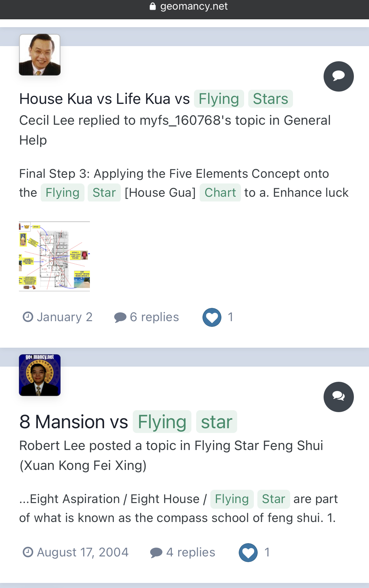Click the lock icon in the address bar
Viewport: 369px width, 588px height.
point(153,6)
